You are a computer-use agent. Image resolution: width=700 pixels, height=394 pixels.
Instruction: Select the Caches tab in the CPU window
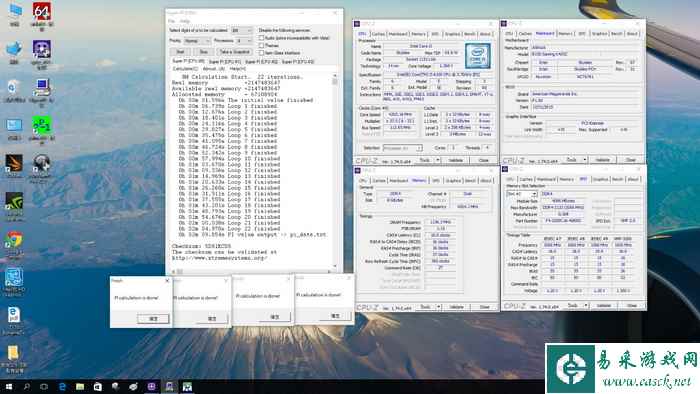378,34
